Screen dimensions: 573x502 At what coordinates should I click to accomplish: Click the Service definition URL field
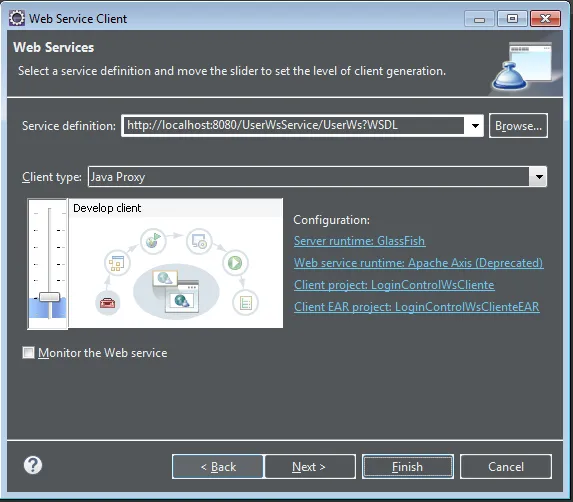293,126
